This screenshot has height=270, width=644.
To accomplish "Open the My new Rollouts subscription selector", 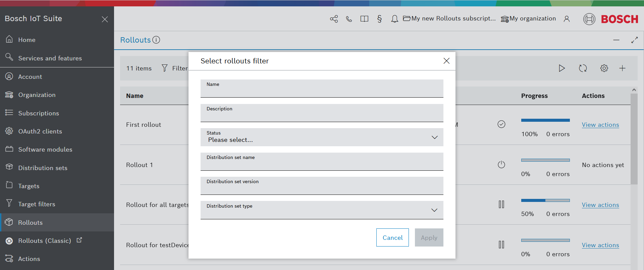I will tap(449, 19).
